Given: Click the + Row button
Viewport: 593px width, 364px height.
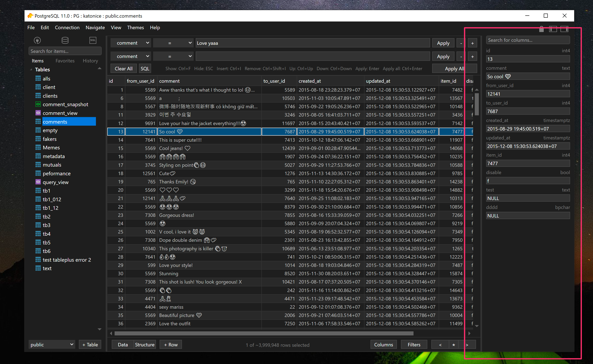Looking at the screenshot, I should pos(171,345).
